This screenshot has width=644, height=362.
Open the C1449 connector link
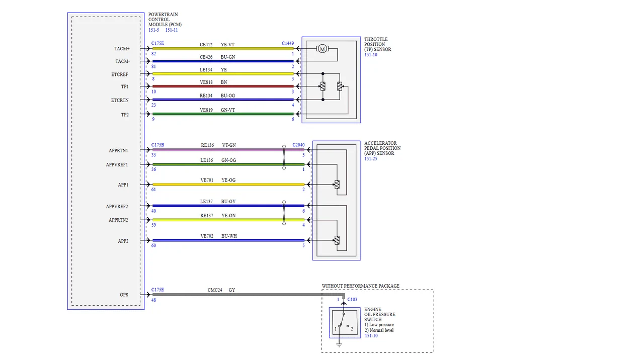click(288, 44)
